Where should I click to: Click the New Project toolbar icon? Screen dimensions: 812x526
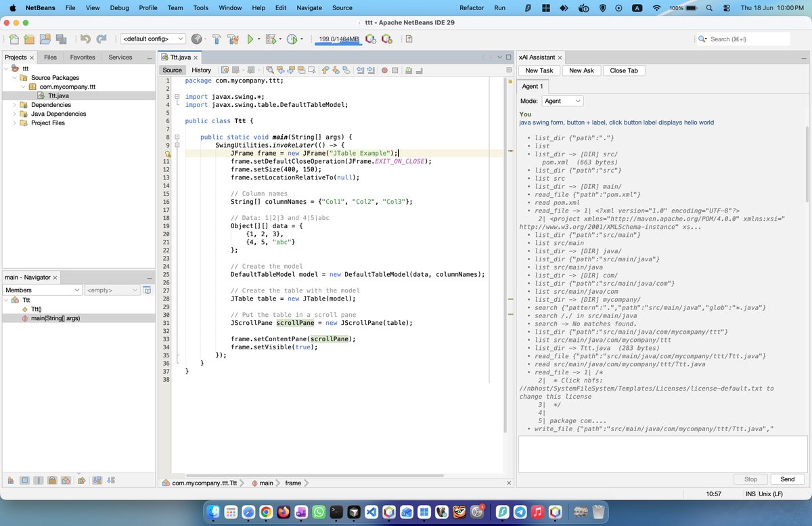(x=28, y=39)
